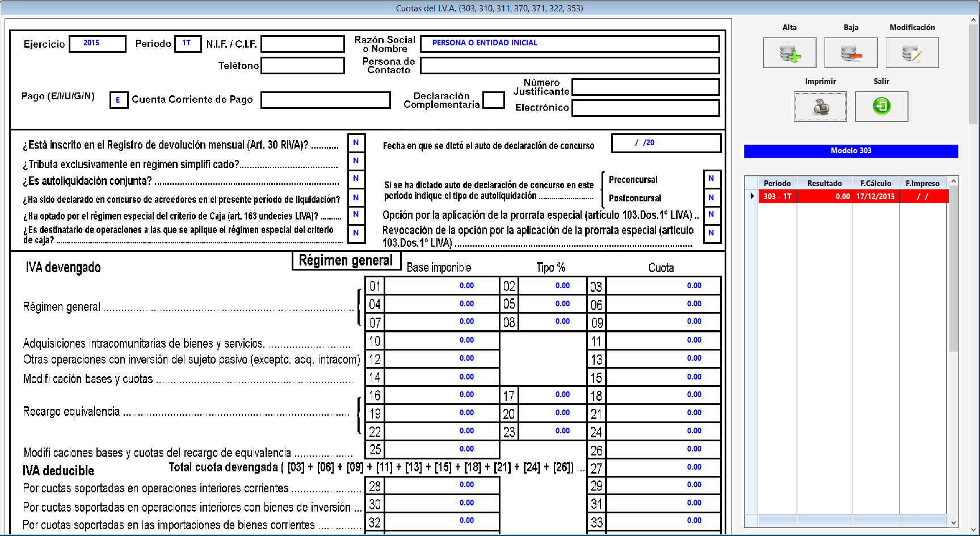Image resolution: width=980 pixels, height=536 pixels.
Task: Click the Modificación edit record icon
Action: pos(912,53)
